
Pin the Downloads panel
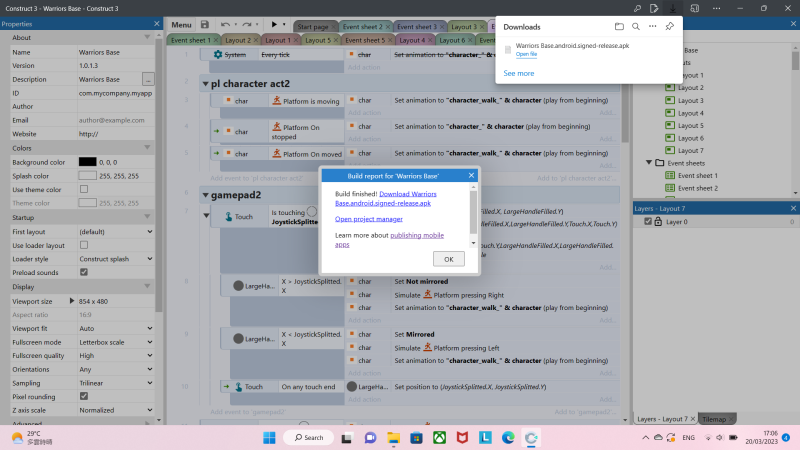[669, 27]
